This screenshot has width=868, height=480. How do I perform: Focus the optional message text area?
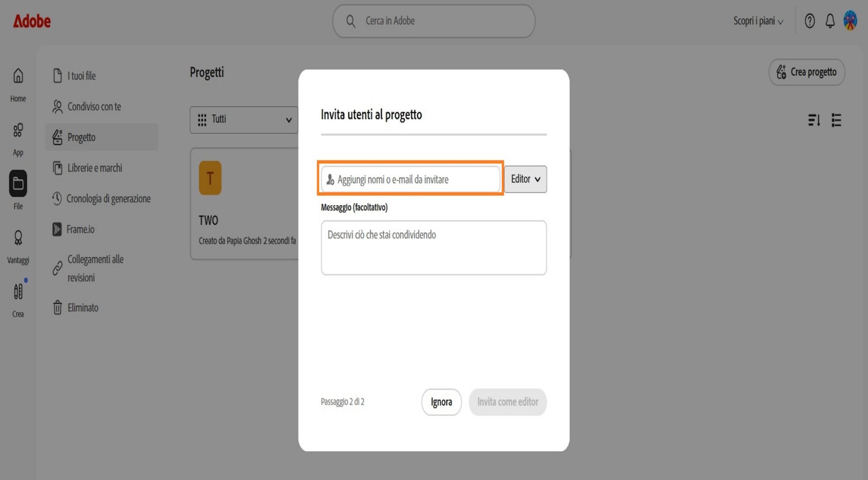(434, 247)
